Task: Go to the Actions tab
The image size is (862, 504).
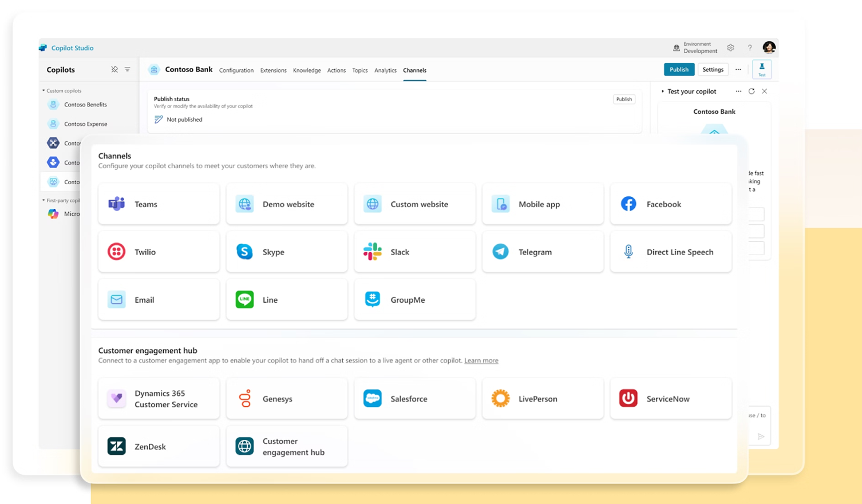Action: tap(337, 70)
